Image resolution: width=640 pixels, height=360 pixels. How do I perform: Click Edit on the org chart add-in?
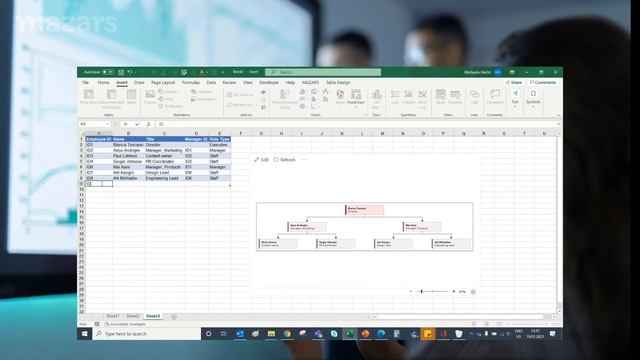[x=261, y=160]
